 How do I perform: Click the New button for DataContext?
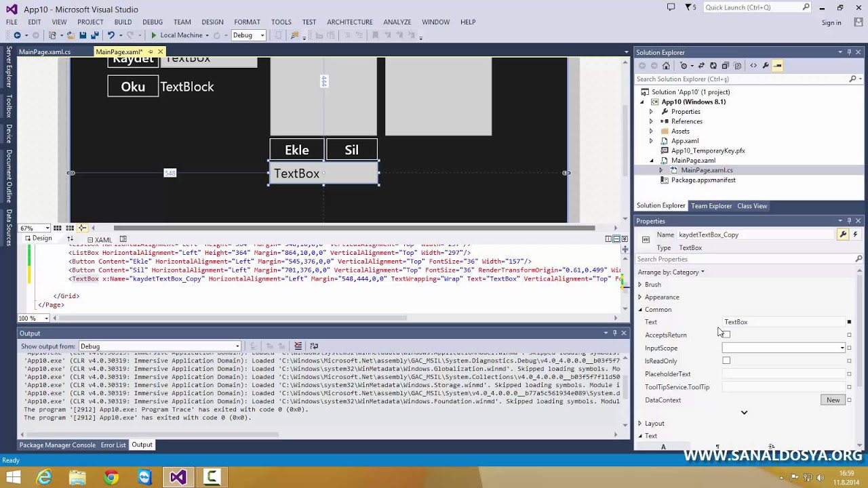(833, 400)
